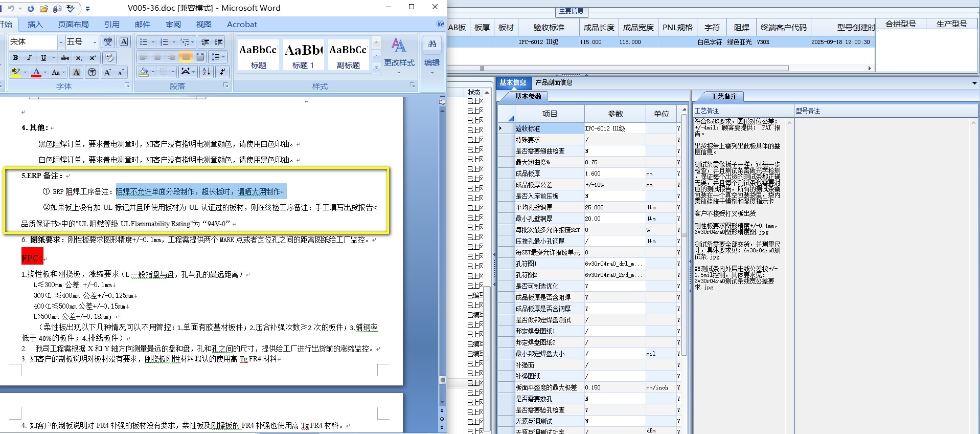Toggle strikethrough formatting
The width and height of the screenshot is (980, 434).
point(65,58)
